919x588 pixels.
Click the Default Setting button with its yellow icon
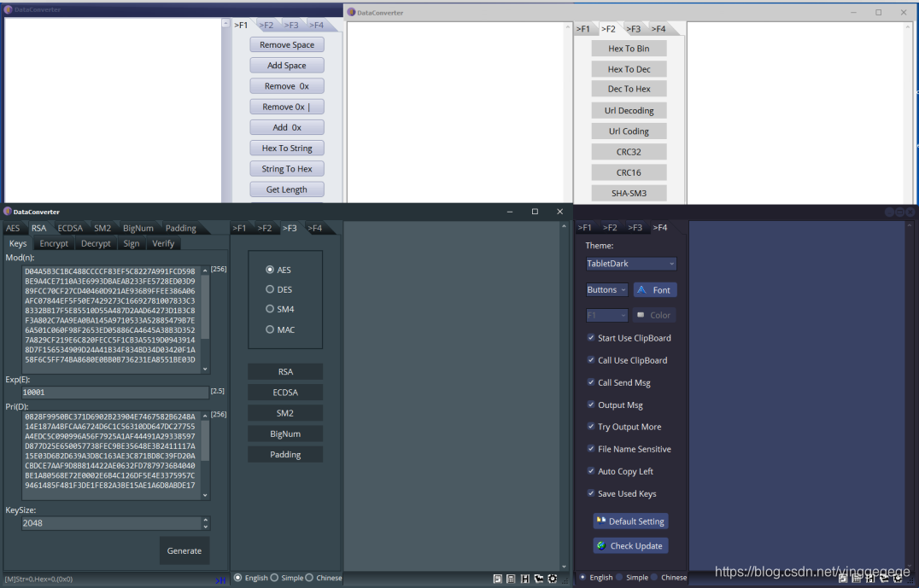630,521
